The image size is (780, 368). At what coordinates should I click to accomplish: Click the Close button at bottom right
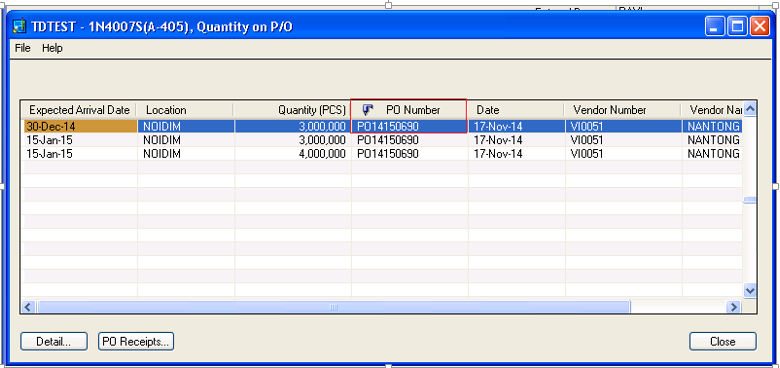[723, 342]
